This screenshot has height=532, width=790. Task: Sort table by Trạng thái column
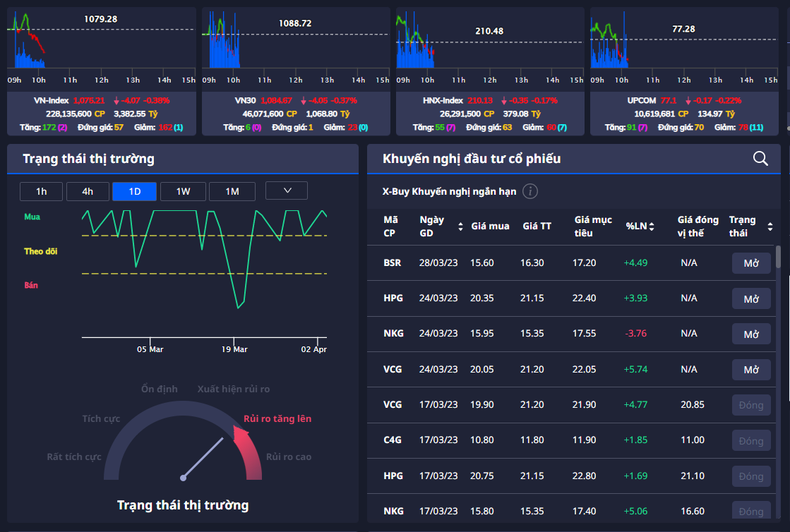[x=770, y=226]
